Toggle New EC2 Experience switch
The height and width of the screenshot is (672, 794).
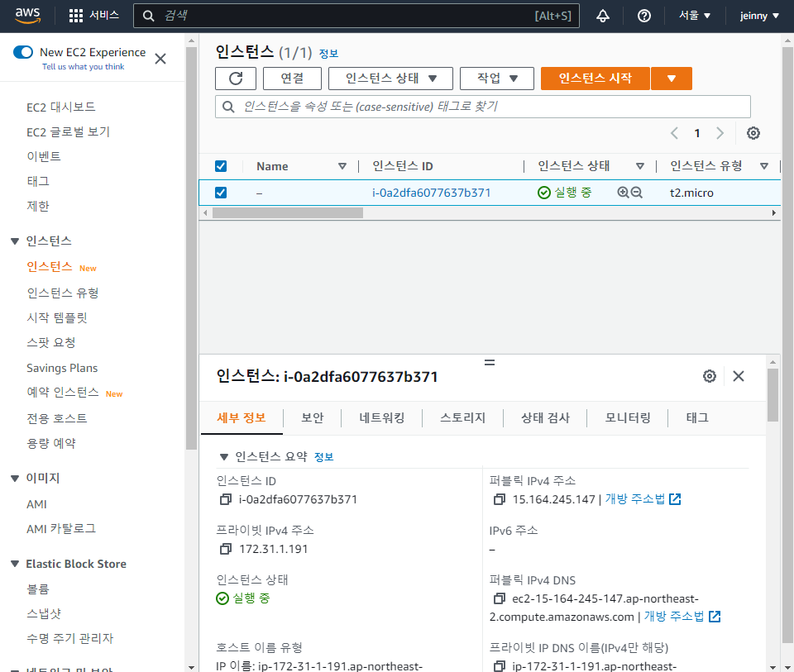tap(23, 52)
